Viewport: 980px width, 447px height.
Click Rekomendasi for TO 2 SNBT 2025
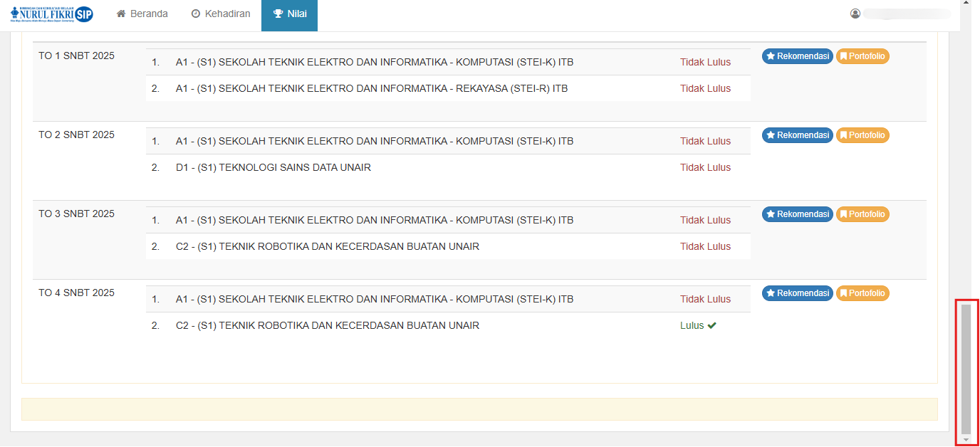tap(797, 135)
